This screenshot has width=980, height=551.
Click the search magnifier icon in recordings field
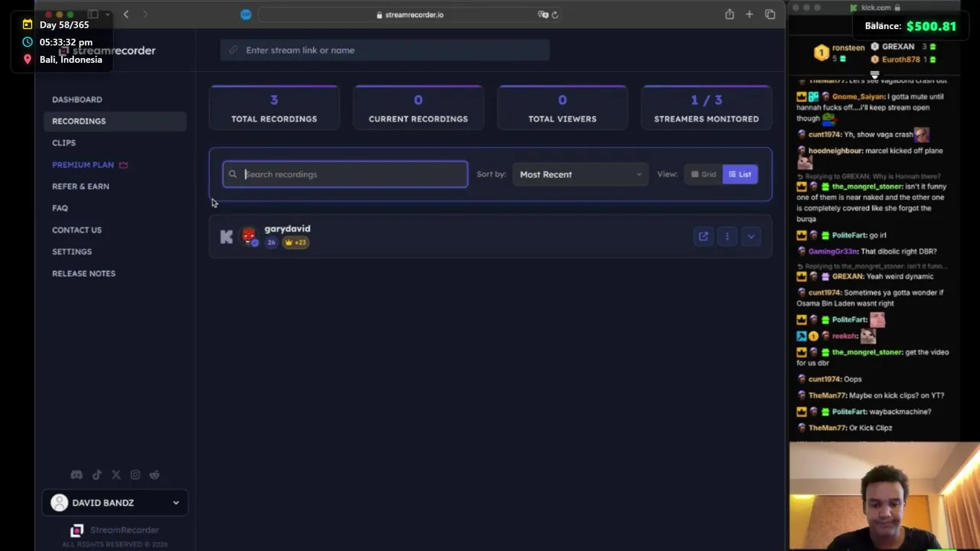[x=233, y=174]
